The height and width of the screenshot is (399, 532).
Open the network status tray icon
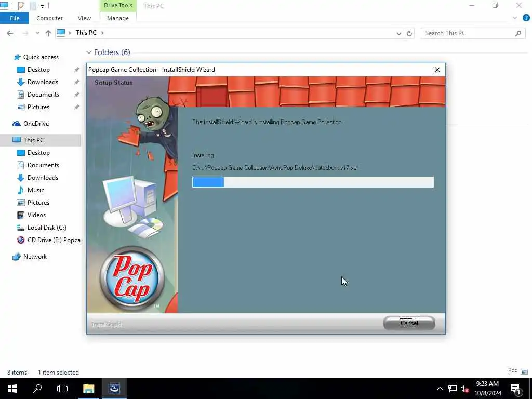(x=453, y=389)
